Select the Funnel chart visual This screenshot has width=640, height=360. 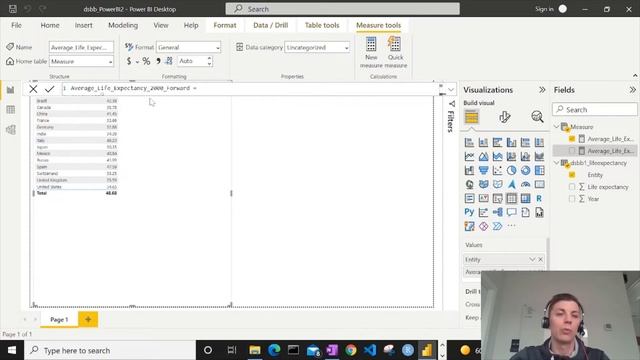click(x=483, y=170)
